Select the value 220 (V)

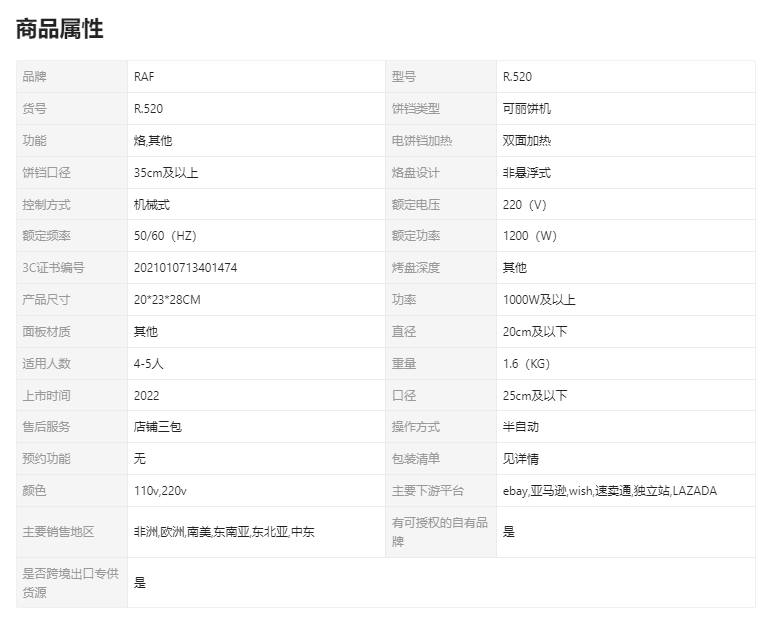coord(525,205)
